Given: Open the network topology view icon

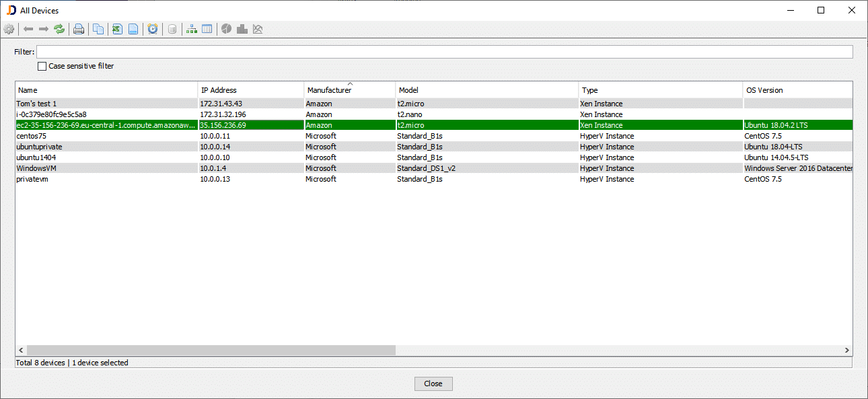Looking at the screenshot, I should 190,29.
